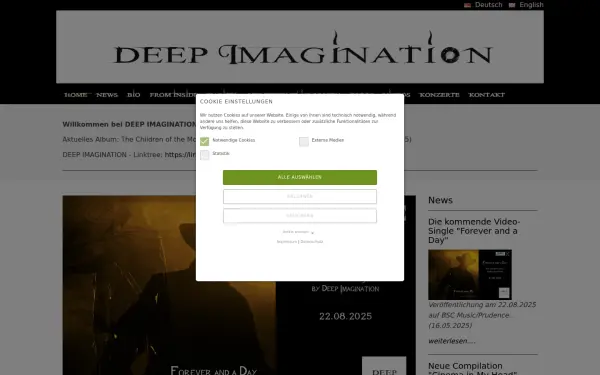Expand the details chevron in cookie dialog

(312, 233)
